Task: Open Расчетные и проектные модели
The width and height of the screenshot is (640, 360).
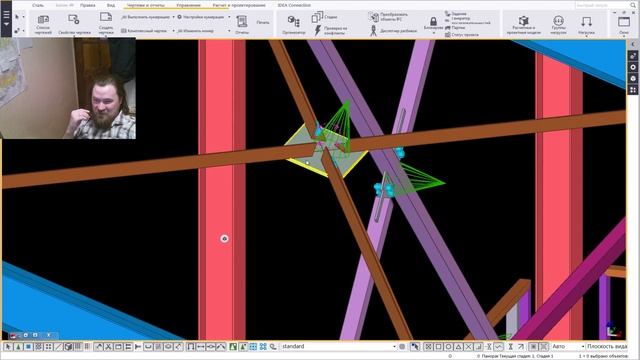Action: click(524, 24)
